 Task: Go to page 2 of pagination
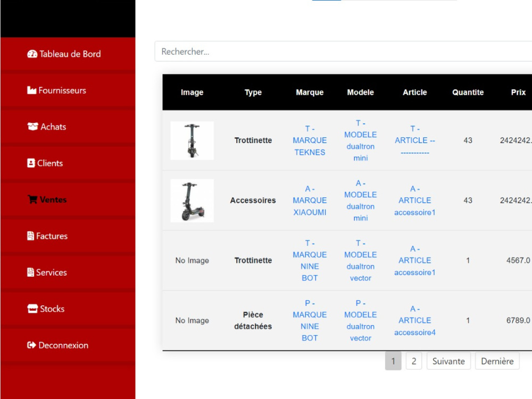tap(414, 361)
